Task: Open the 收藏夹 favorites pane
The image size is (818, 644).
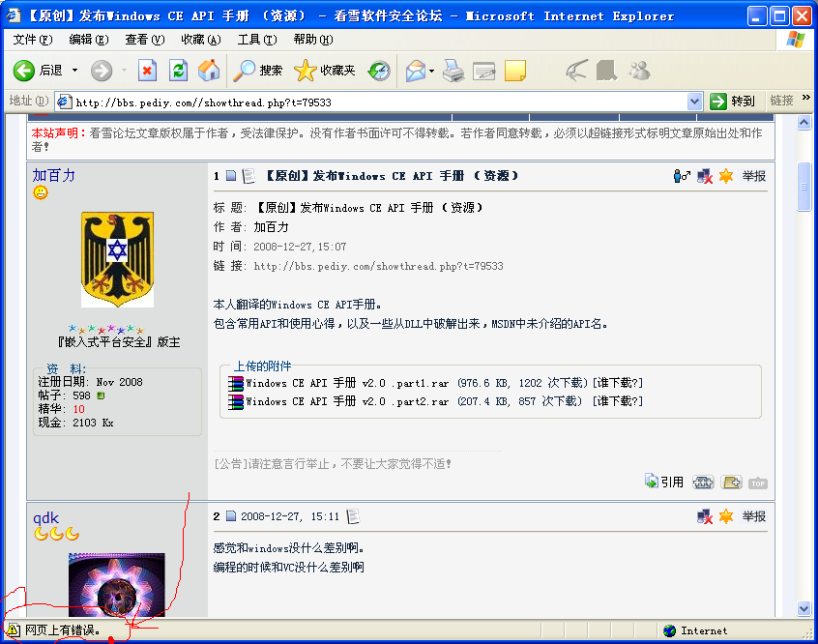Action: [x=325, y=71]
